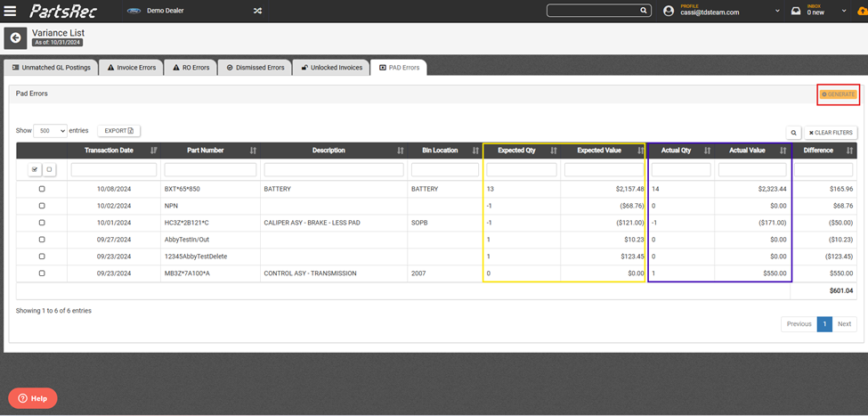Click cassi@tdsteam.com profile email
The height and width of the screenshot is (416, 868).
[710, 12]
